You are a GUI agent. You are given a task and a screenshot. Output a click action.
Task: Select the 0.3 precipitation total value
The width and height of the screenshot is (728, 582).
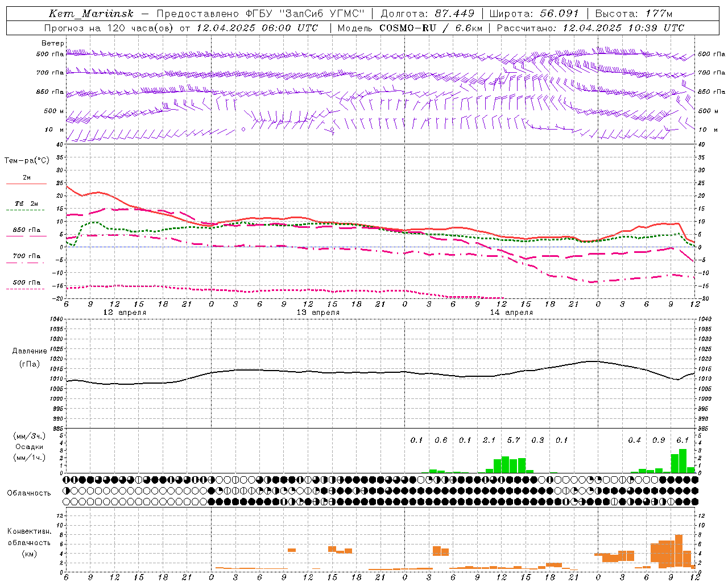pyautogui.click(x=537, y=440)
